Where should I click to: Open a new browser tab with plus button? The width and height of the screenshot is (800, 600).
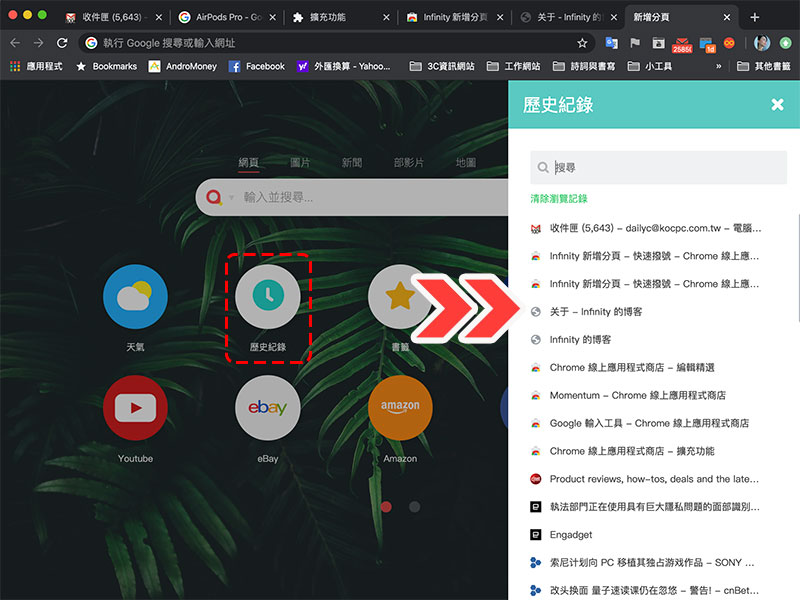pos(755,17)
